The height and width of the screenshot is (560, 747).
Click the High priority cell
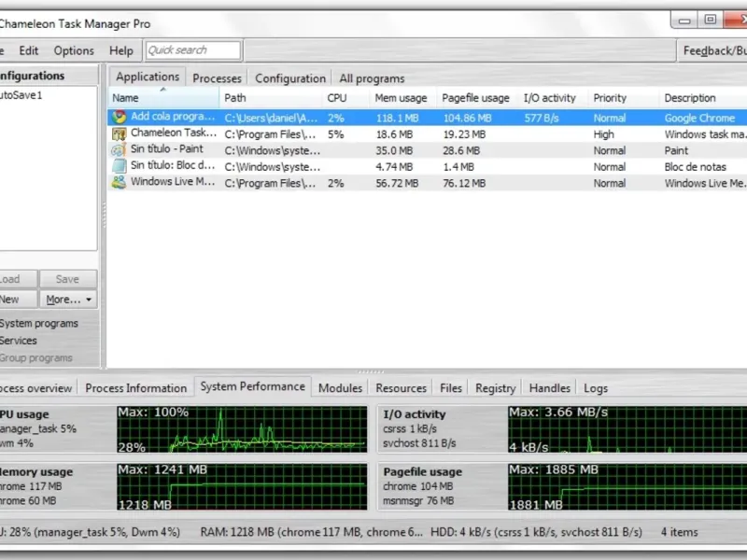[603, 134]
